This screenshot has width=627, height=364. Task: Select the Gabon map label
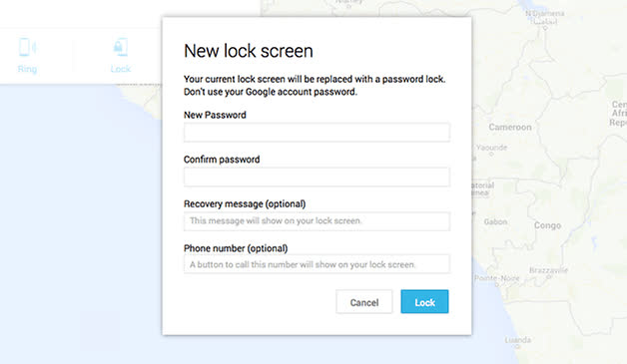point(495,221)
